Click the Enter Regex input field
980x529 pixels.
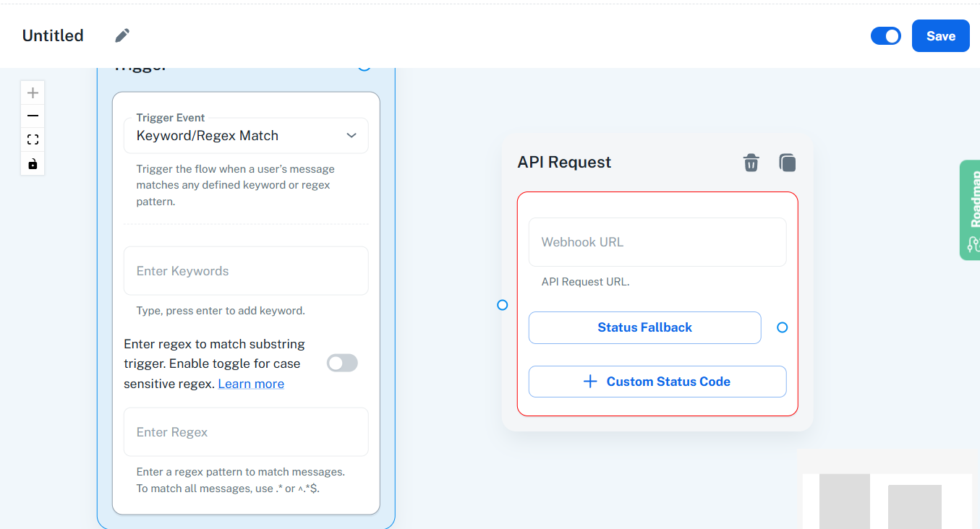pyautogui.click(x=246, y=432)
